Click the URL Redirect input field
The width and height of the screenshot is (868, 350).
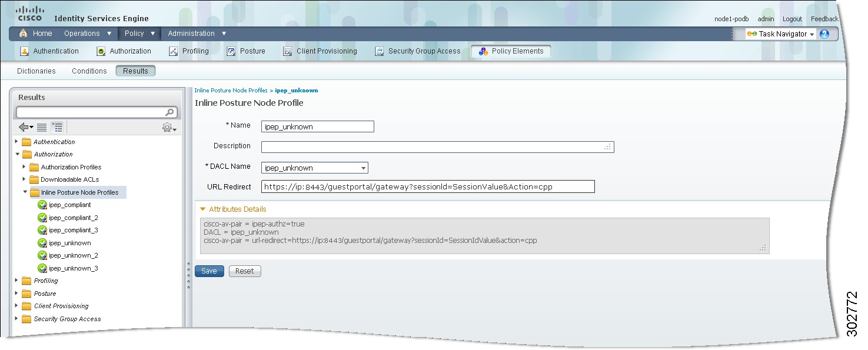click(428, 187)
